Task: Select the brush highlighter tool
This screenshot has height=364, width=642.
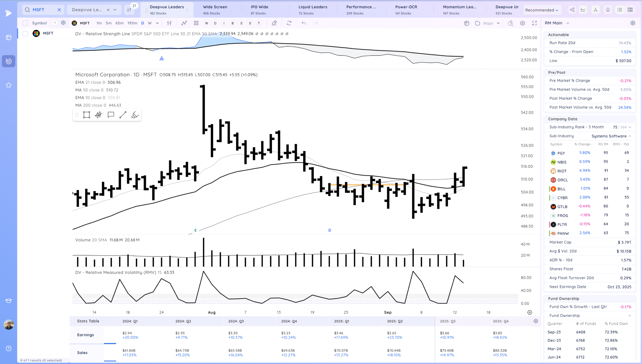Action: coord(135,115)
